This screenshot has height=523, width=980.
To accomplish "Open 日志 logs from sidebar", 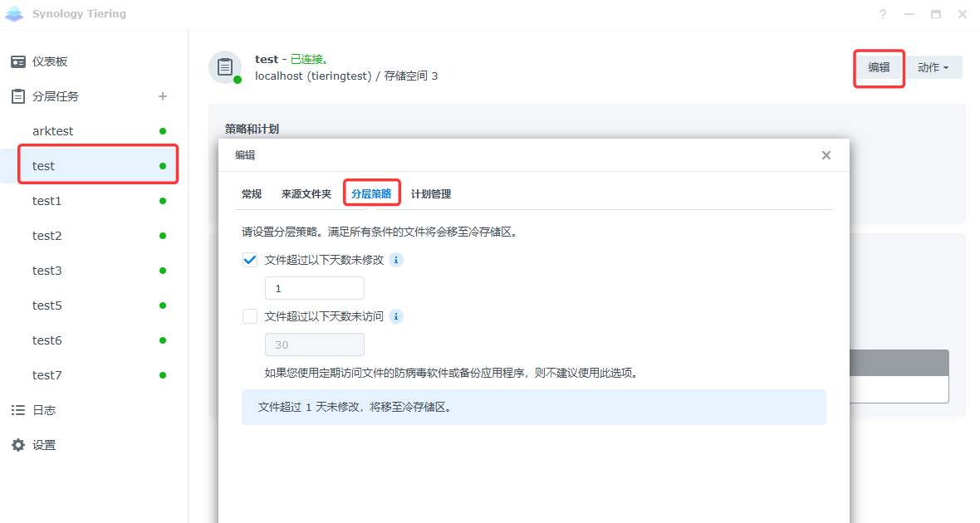I will [x=43, y=410].
